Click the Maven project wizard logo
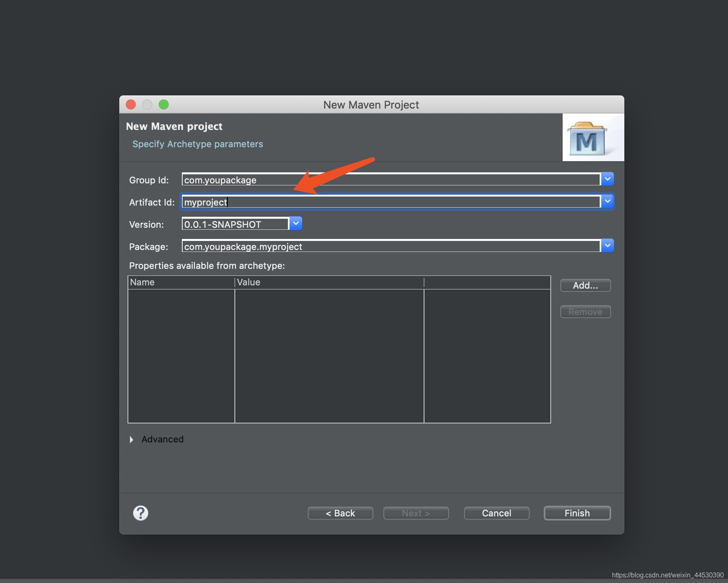This screenshot has width=728, height=583. point(593,137)
